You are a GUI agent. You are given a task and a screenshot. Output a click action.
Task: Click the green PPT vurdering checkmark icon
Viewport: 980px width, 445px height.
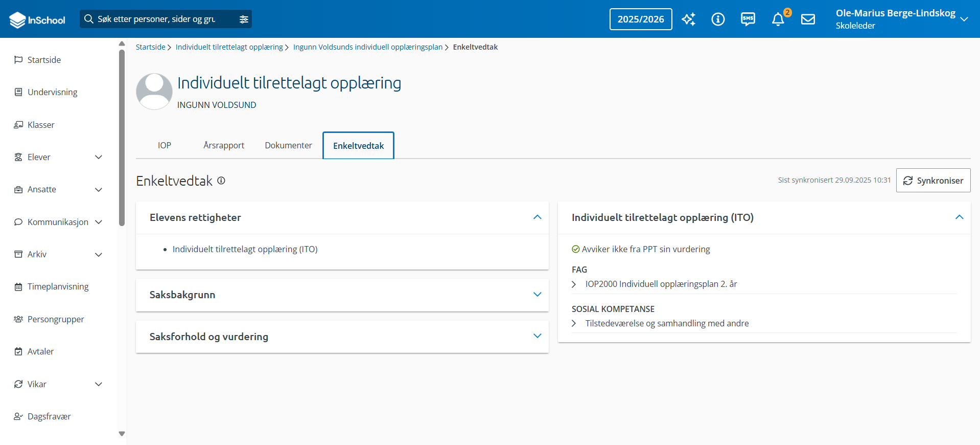click(576, 249)
